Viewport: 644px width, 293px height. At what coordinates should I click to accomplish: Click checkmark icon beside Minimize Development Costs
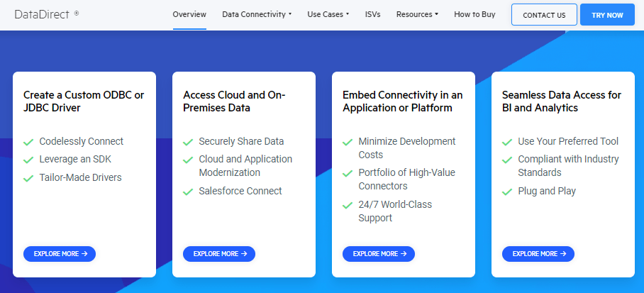pyautogui.click(x=348, y=142)
